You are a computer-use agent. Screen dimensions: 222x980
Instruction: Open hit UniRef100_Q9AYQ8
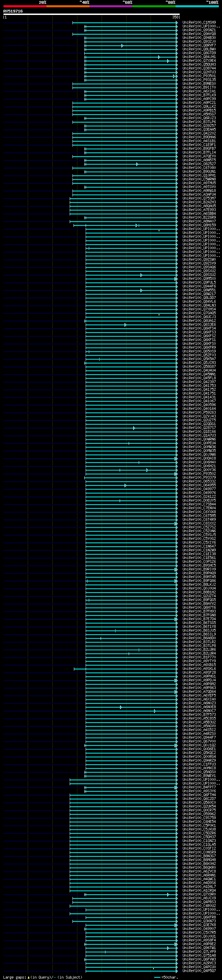(x=199, y=34)
